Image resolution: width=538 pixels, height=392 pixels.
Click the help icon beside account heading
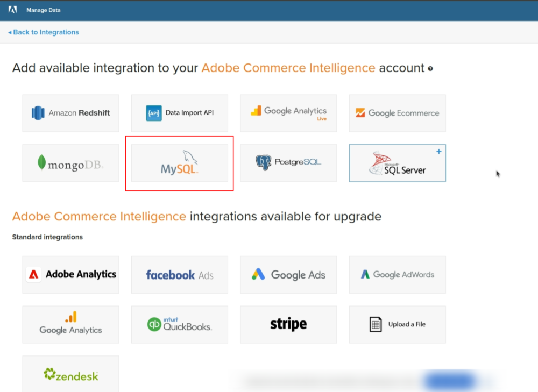coord(430,69)
